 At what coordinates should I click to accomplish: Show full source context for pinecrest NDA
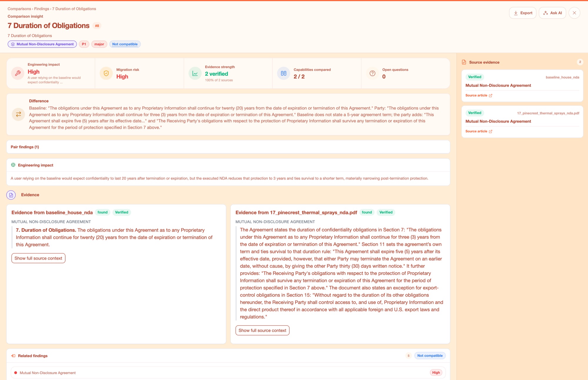[262, 330]
